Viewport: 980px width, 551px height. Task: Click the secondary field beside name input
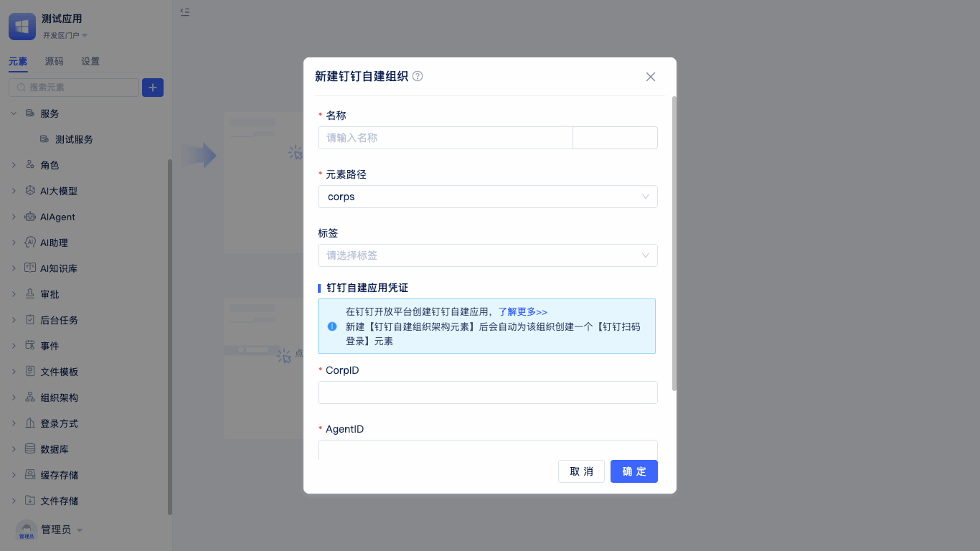[x=616, y=138]
